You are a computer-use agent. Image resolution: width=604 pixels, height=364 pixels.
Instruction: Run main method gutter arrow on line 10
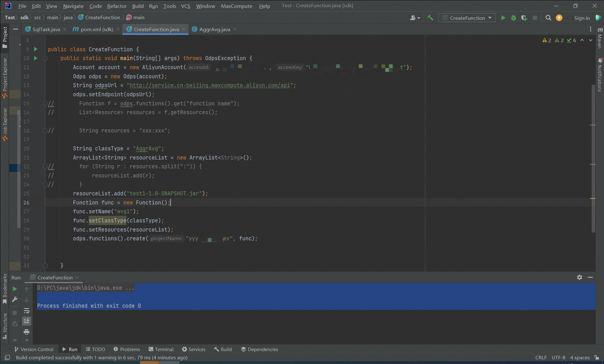click(36, 58)
